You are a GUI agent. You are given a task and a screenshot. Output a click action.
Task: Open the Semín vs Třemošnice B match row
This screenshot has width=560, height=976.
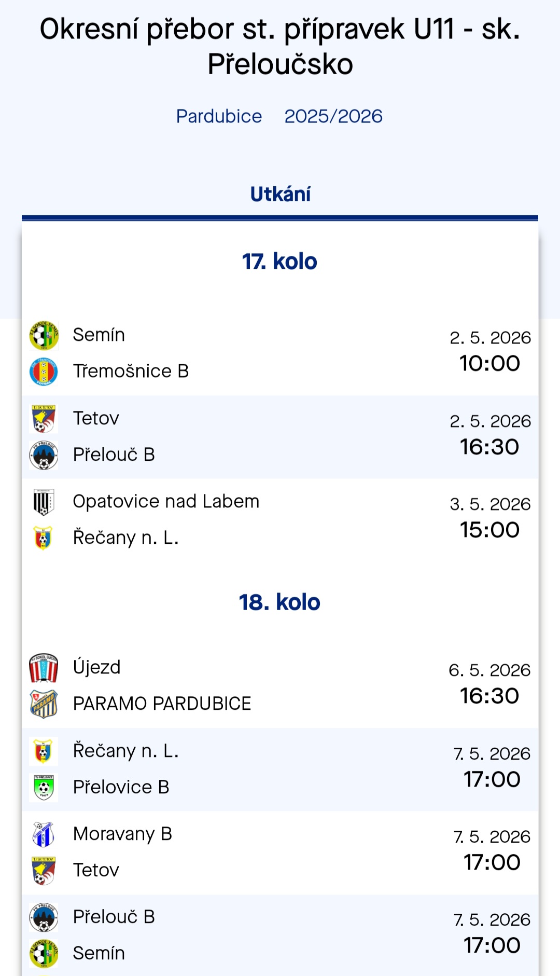point(280,353)
